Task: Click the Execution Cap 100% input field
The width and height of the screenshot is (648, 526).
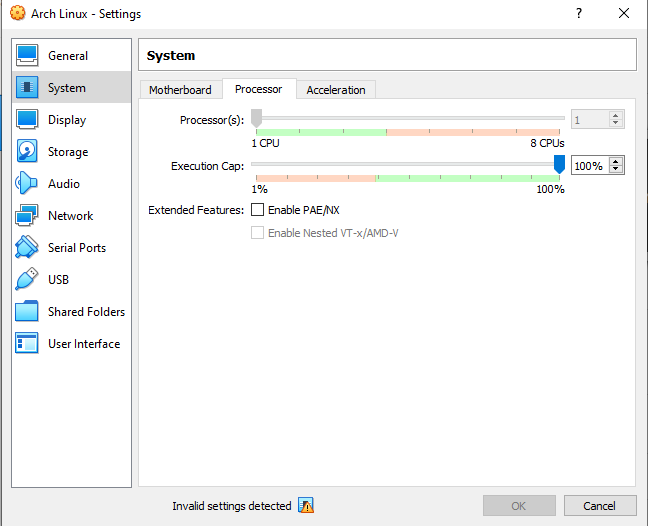Action: [x=590, y=166]
